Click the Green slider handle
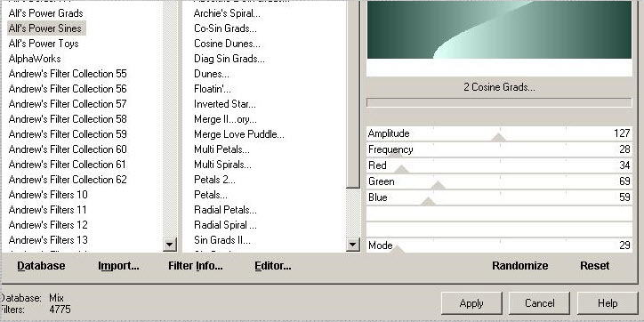 click(438, 186)
